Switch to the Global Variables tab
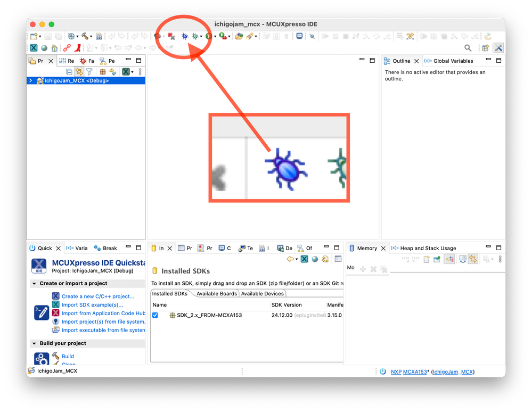 (x=448, y=61)
